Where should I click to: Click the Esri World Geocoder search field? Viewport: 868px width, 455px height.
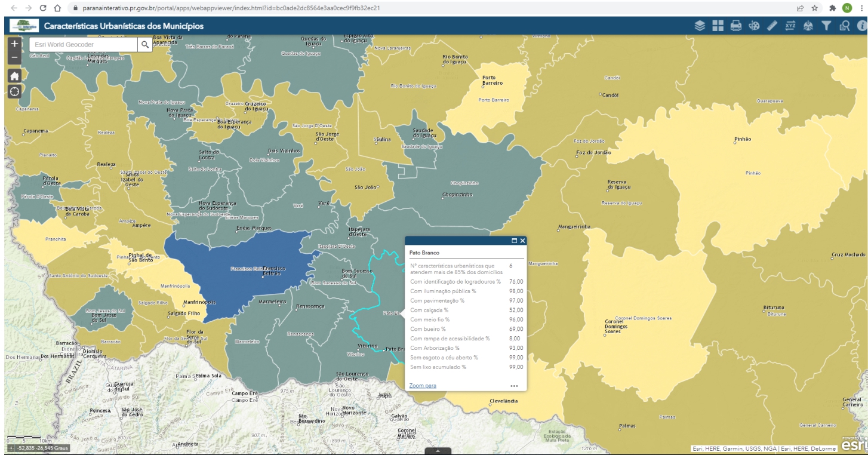84,44
